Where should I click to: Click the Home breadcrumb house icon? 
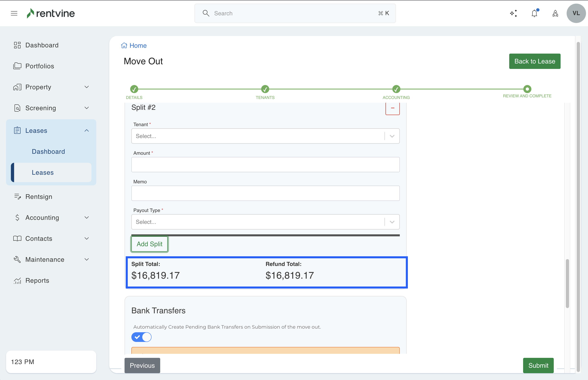pos(124,45)
